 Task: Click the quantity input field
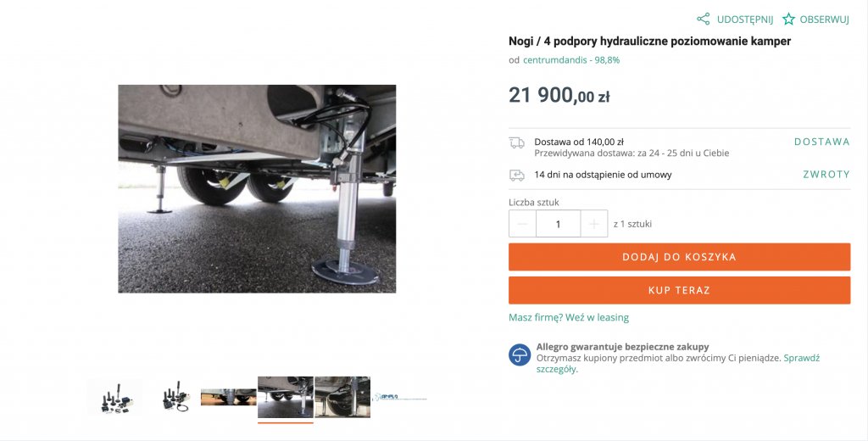coord(558,224)
